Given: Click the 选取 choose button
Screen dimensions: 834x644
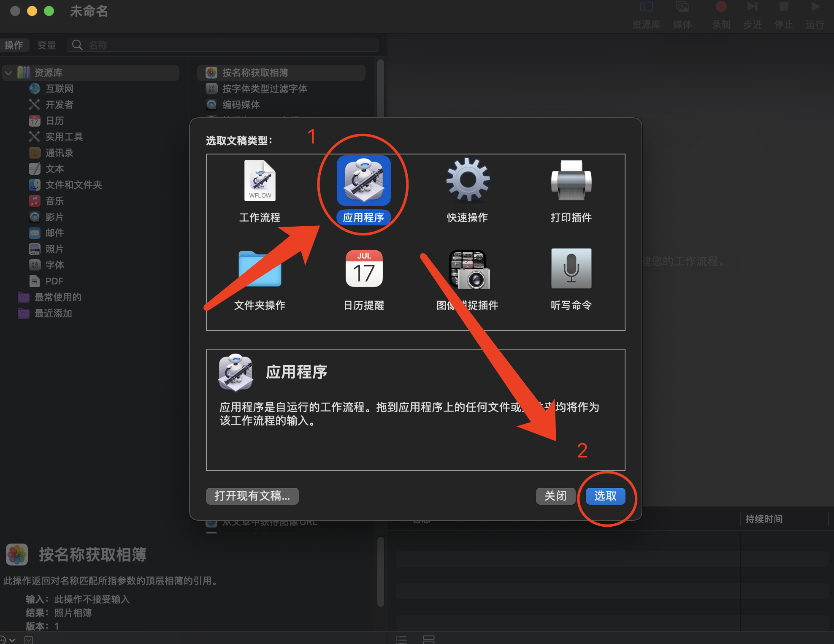Looking at the screenshot, I should [605, 496].
